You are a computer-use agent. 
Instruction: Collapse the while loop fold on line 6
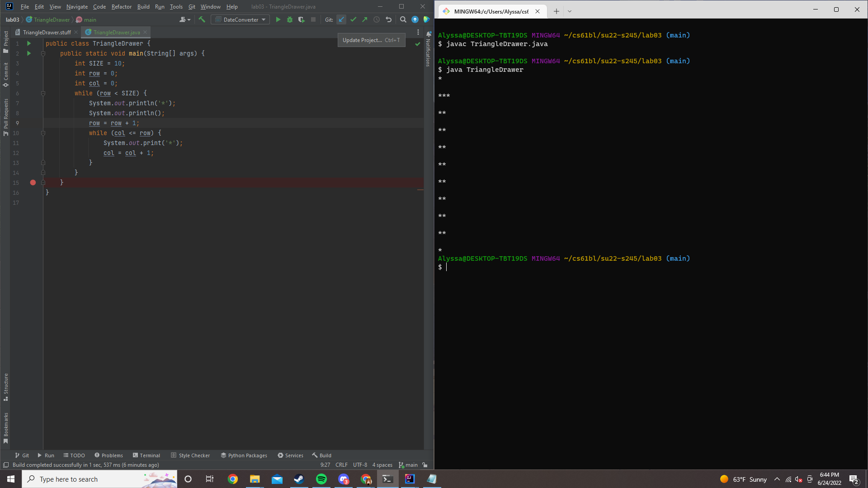tap(43, 94)
